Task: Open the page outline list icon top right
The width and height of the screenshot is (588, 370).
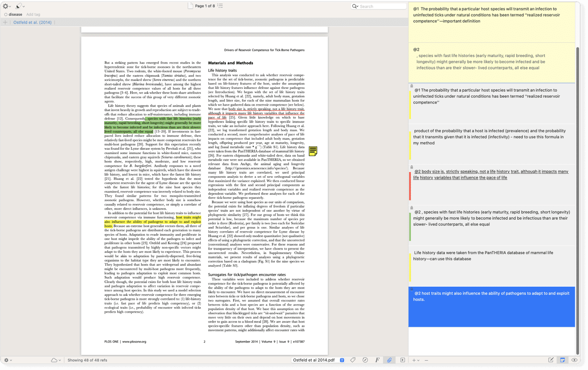Action: tap(220, 5)
